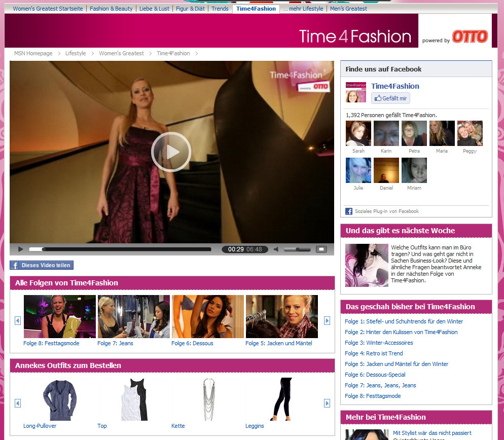
Task: Open thumbnail for Folge 8: Festtagsmode
Action: 60,317
